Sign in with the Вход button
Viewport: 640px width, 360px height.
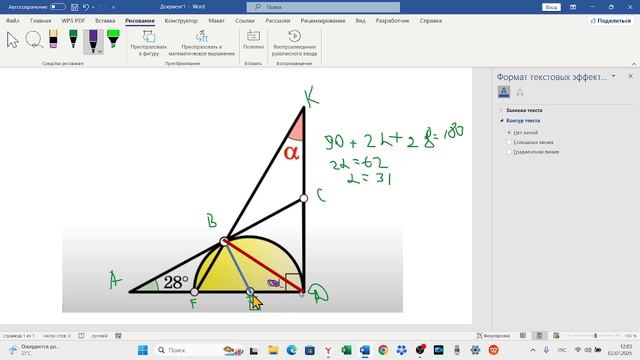(x=551, y=7)
